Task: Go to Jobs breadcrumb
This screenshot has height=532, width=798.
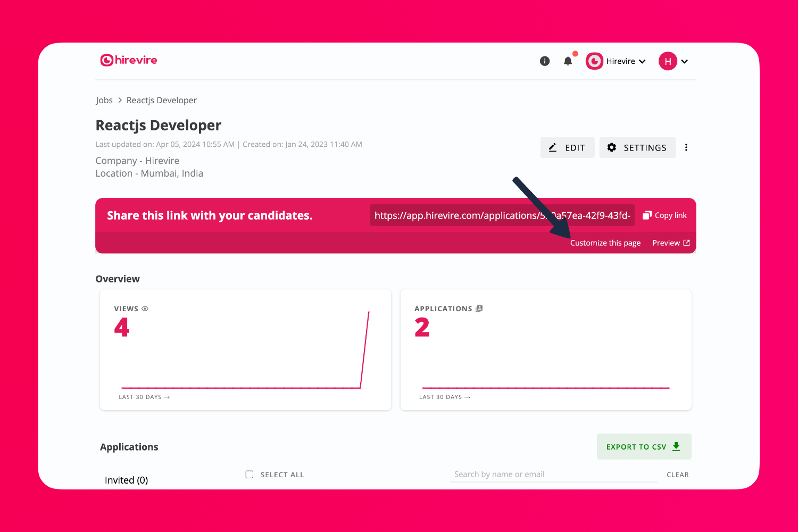Action: 104,101
